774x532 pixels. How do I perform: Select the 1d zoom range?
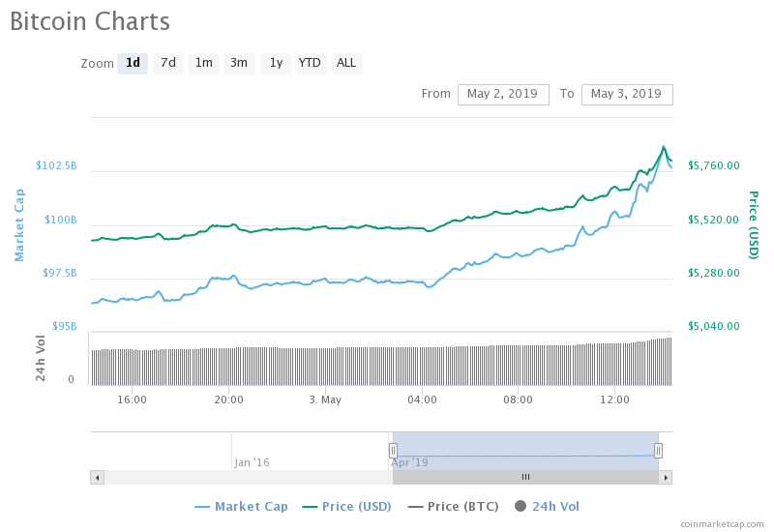(x=133, y=64)
